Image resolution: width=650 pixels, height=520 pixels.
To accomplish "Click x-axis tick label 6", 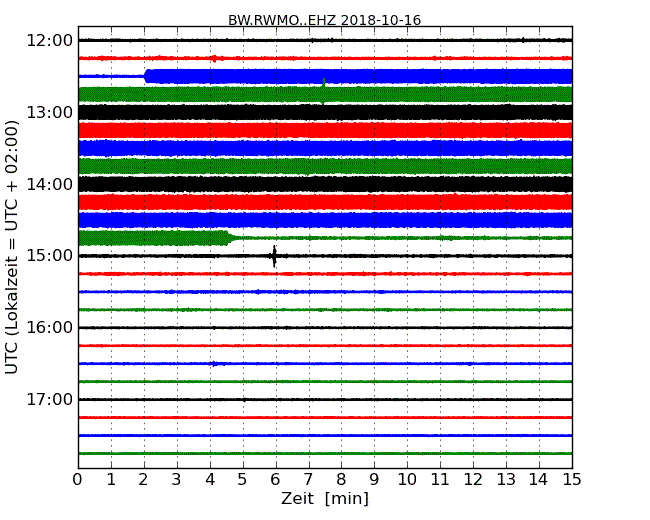I will [276, 480].
